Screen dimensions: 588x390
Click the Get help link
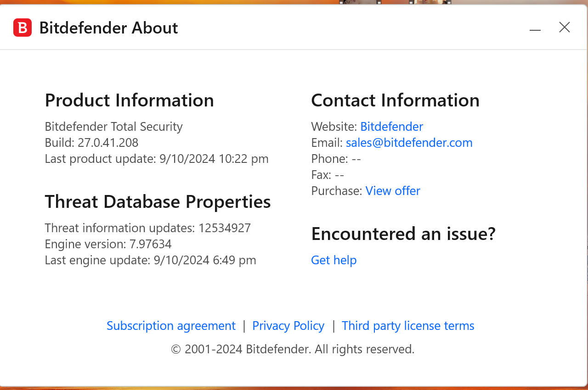[334, 260]
